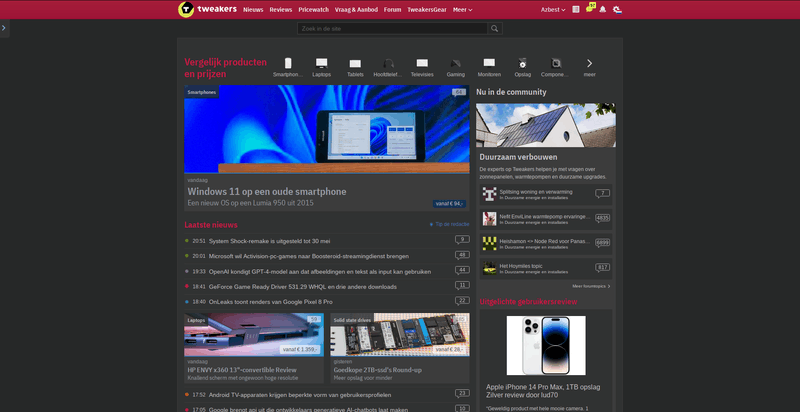Expand the Meer dropdown menu
Screen dimensions: 800x412
pyautogui.click(x=462, y=10)
